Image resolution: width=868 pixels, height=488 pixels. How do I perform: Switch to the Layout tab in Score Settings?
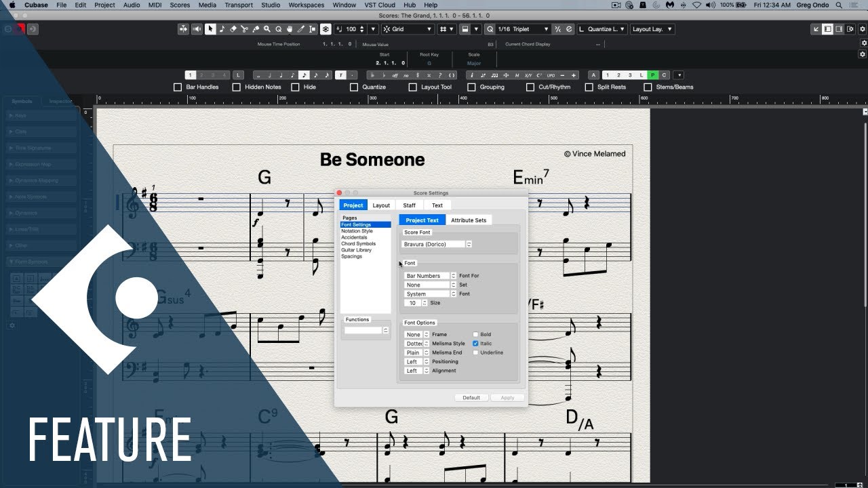381,205
